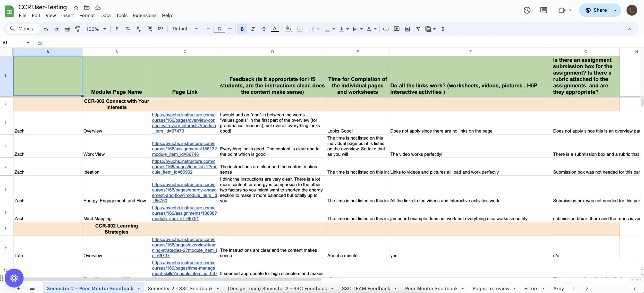The width and height of the screenshot is (644, 293).
Task: Open the Zach Overview page link
Action: coord(184,123)
